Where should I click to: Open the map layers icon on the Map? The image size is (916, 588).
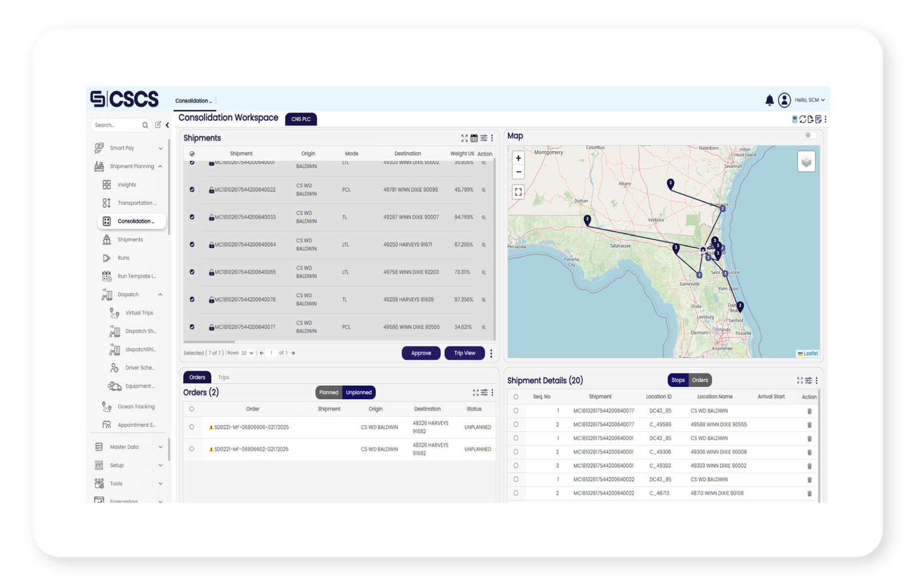pyautogui.click(x=807, y=161)
